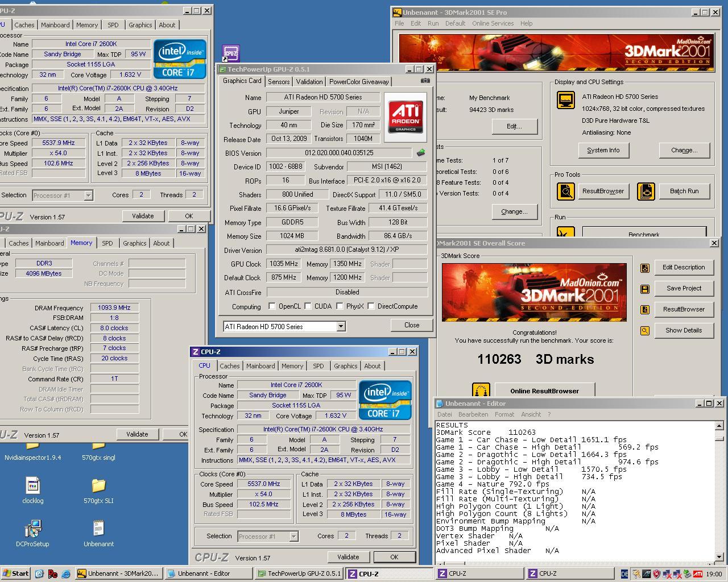The image size is (728, 582).
Task: Click the Safely Remove Hardware tray icon
Action: coord(688,574)
